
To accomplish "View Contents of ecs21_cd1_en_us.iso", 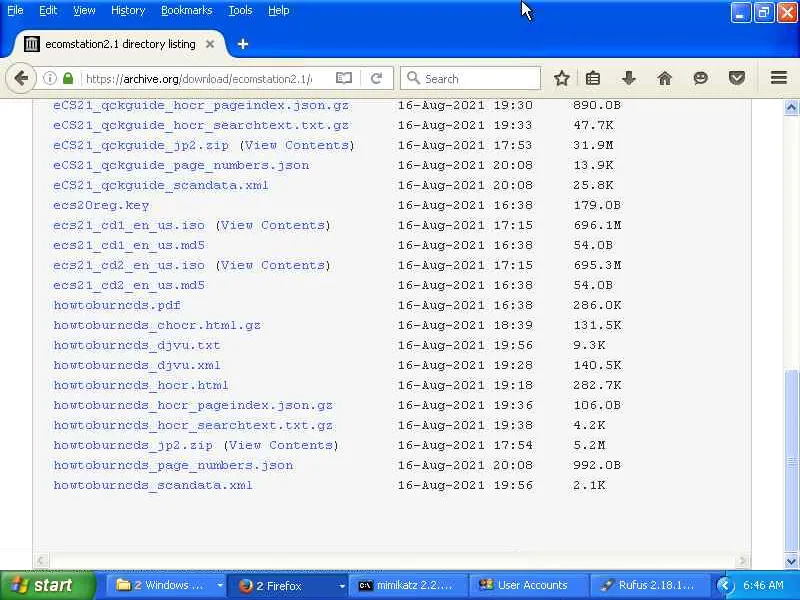I will click(272, 225).
